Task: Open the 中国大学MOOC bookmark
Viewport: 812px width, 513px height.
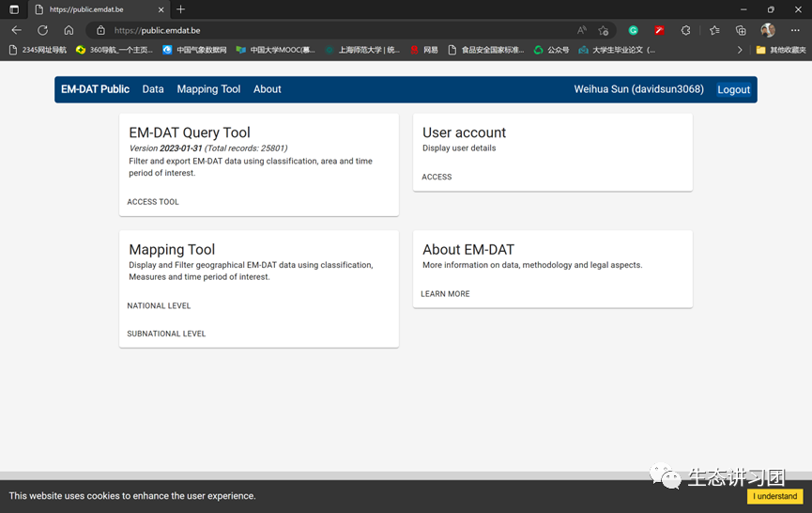Action: (x=275, y=50)
